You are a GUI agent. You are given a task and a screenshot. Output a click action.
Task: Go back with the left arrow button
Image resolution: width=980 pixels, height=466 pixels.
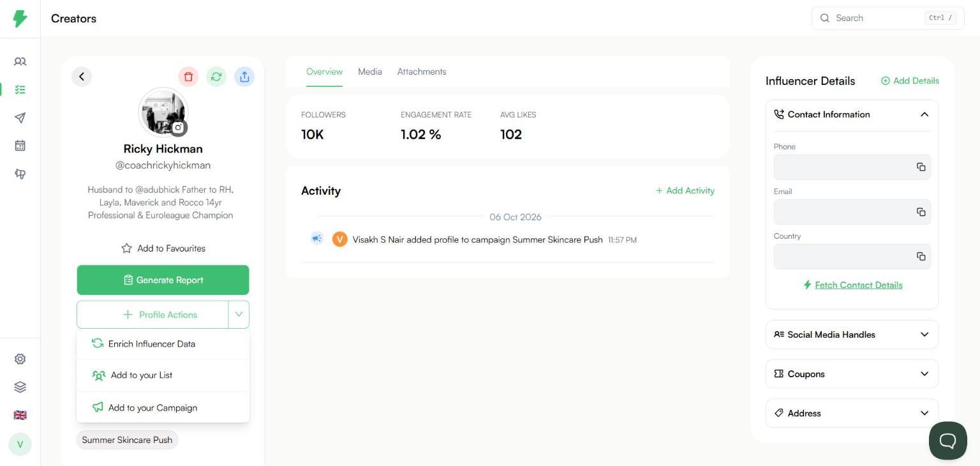pyautogui.click(x=82, y=77)
